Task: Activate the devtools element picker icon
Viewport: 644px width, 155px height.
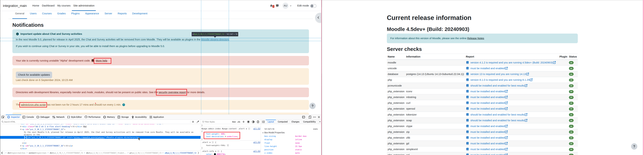Action: pos(3,117)
